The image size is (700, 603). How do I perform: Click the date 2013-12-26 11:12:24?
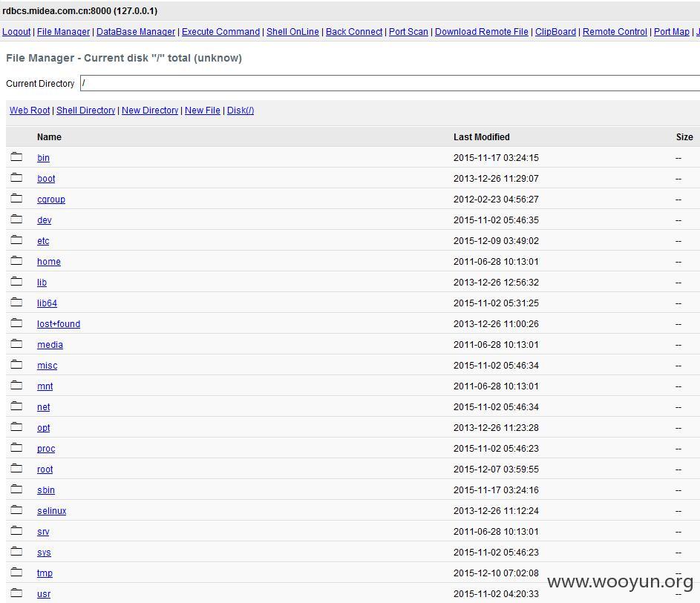click(496, 511)
